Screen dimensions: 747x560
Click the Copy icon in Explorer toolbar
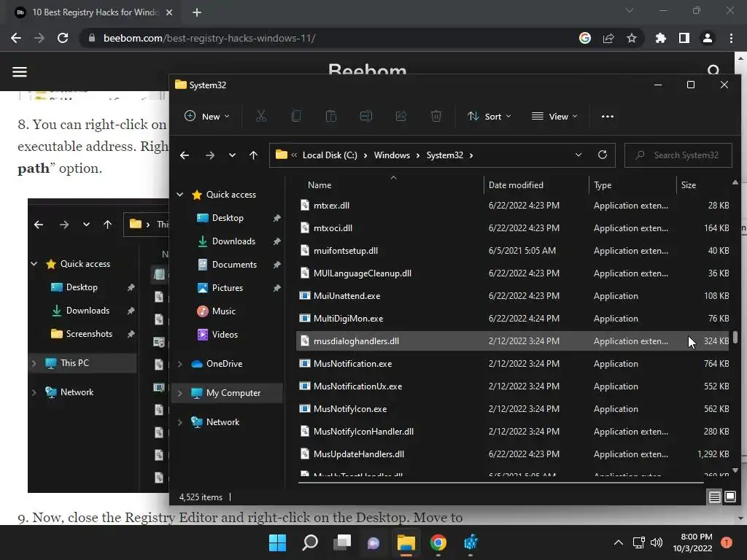point(296,116)
